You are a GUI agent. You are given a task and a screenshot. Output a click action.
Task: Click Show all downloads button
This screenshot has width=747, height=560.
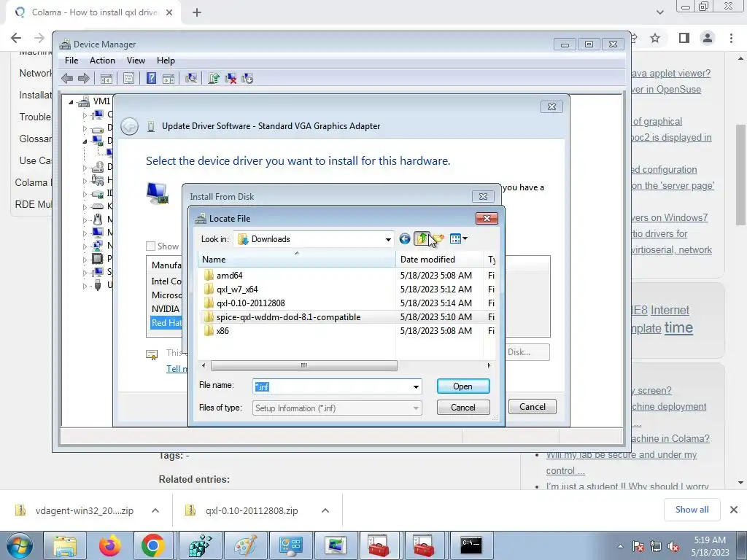[692, 510]
